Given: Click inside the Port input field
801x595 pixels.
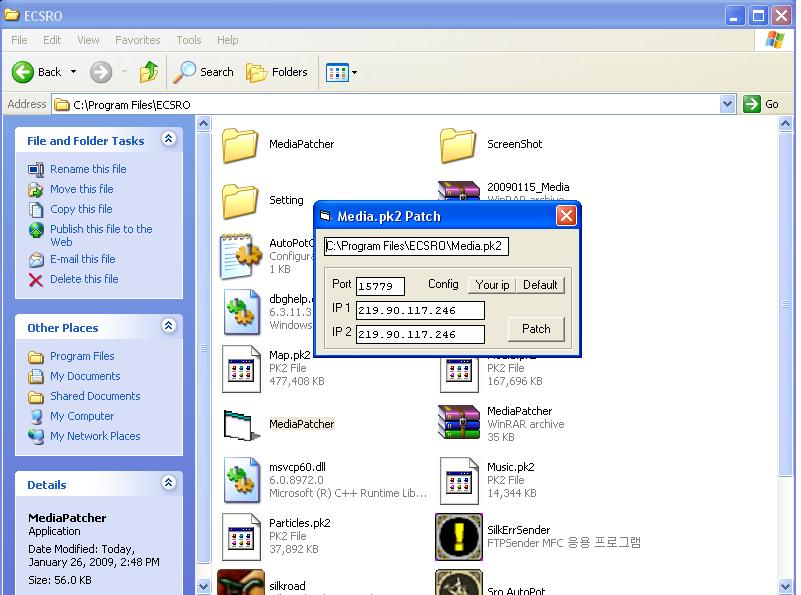Looking at the screenshot, I should click(381, 286).
